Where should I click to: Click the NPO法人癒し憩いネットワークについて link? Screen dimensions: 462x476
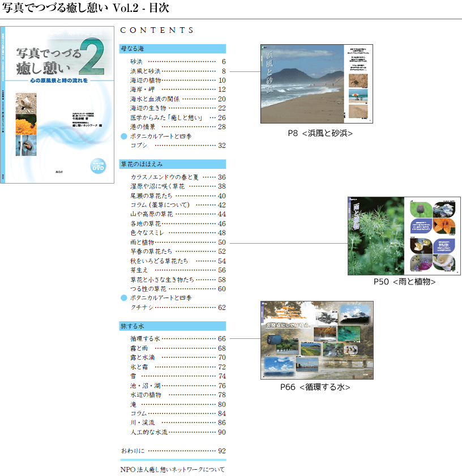coord(170,469)
